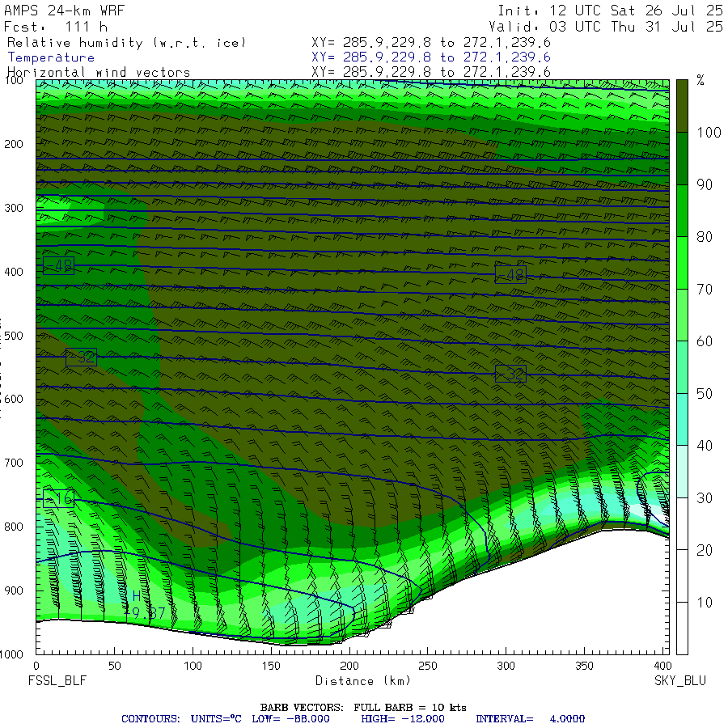Screen dimensions: 728x728
Task: Click the "350" distance axis label
Action: [584, 666]
